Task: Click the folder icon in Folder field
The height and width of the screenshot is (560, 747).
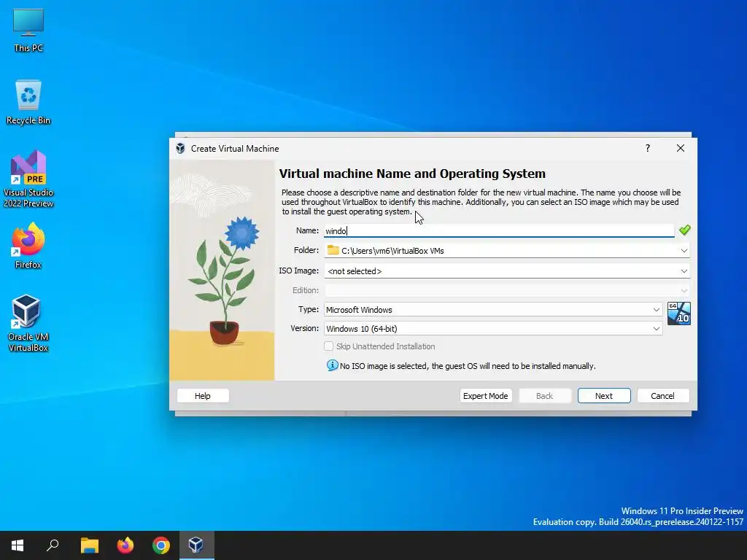Action: pyautogui.click(x=333, y=250)
